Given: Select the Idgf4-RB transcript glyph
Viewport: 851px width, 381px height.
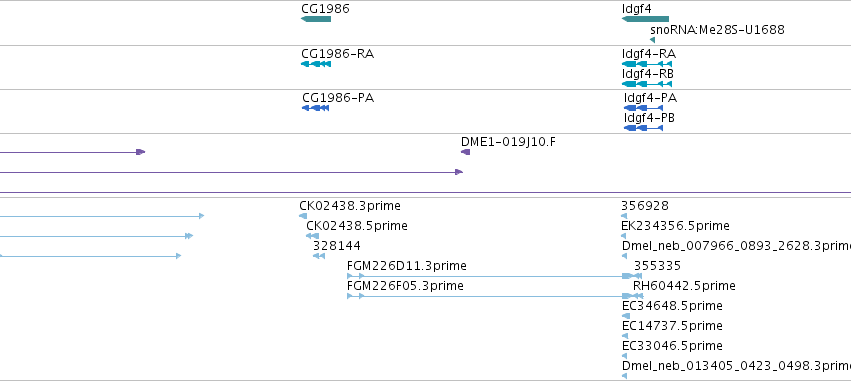Looking at the screenshot, I should pyautogui.click(x=647, y=84).
